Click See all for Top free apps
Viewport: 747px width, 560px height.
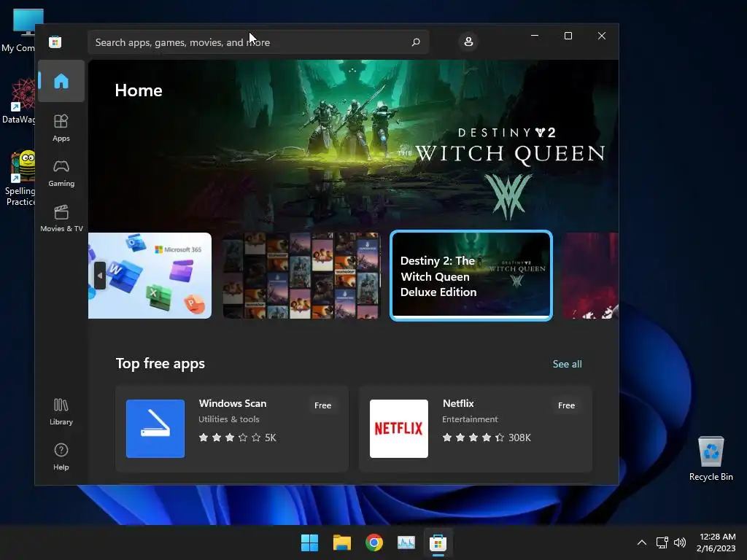567,364
